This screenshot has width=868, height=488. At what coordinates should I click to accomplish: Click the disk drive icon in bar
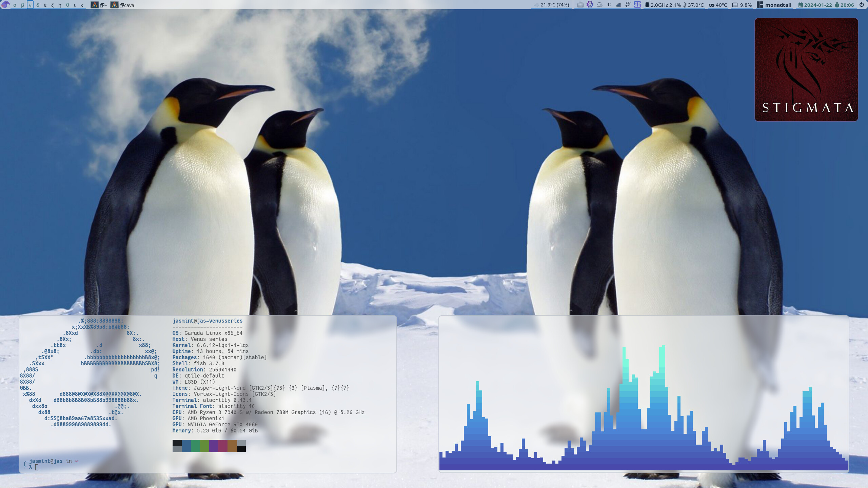click(x=735, y=5)
